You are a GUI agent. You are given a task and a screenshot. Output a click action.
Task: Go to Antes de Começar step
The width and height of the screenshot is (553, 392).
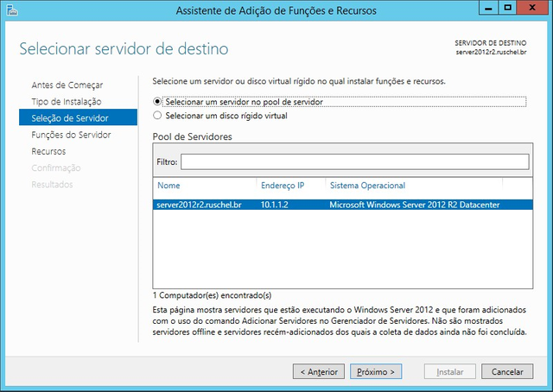tap(67, 85)
